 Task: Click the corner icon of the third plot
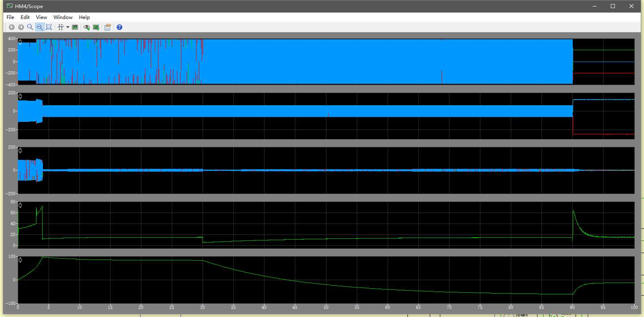(x=20, y=151)
